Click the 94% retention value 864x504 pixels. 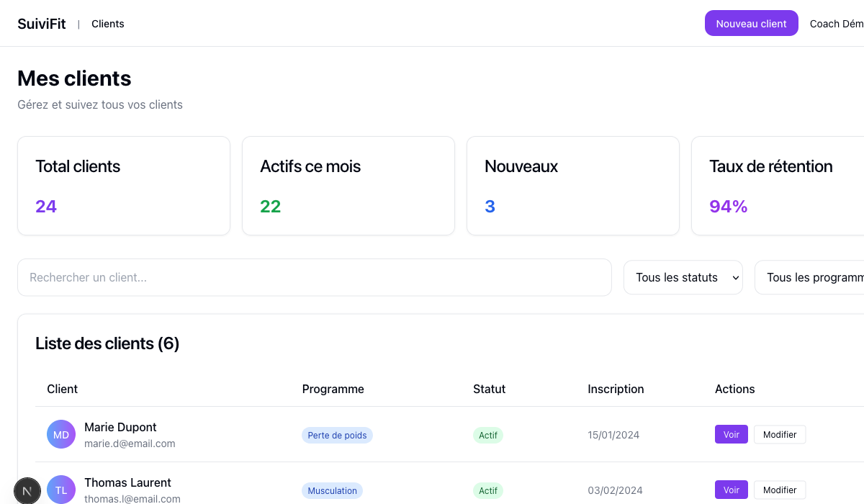(729, 207)
